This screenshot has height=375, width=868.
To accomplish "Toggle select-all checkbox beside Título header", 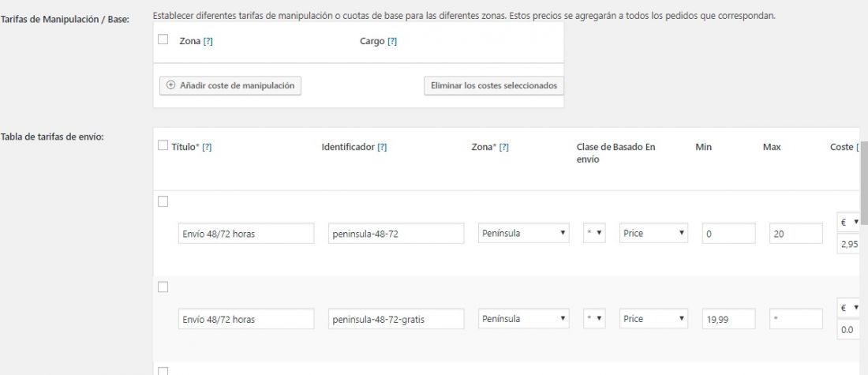I will (x=163, y=145).
